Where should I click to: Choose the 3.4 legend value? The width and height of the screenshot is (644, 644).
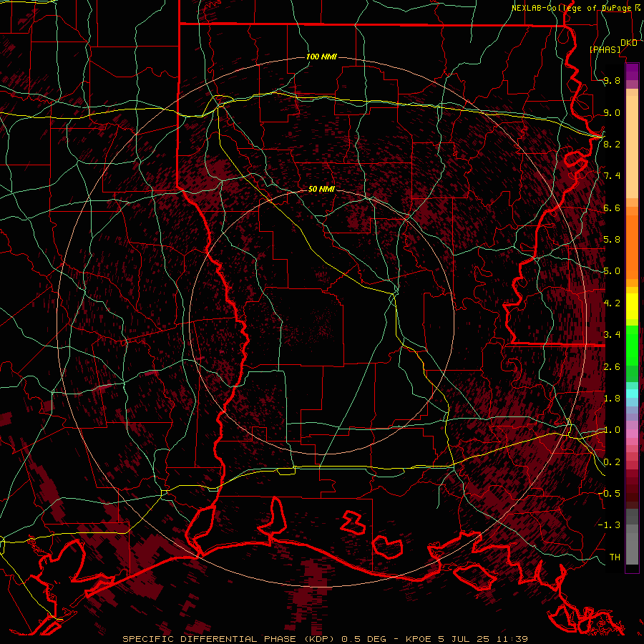coord(612,335)
